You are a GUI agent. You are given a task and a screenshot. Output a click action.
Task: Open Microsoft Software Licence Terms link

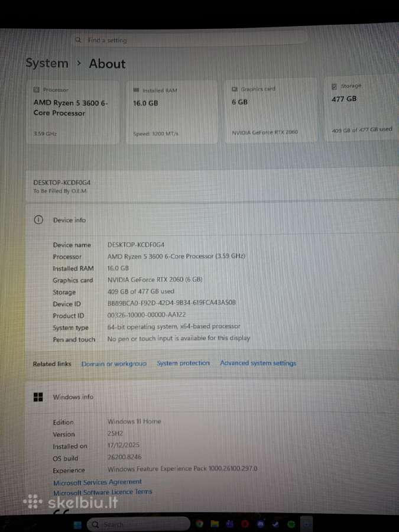pyautogui.click(x=102, y=492)
